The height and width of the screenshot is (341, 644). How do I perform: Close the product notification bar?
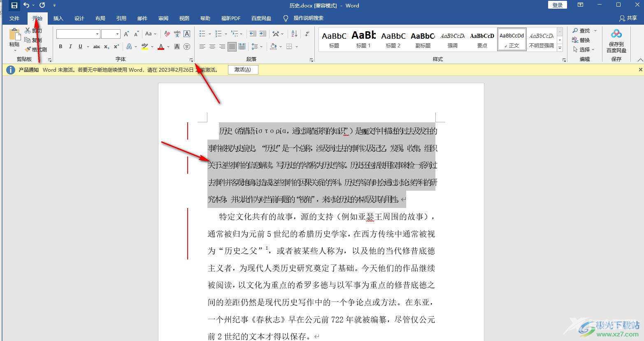pos(640,70)
